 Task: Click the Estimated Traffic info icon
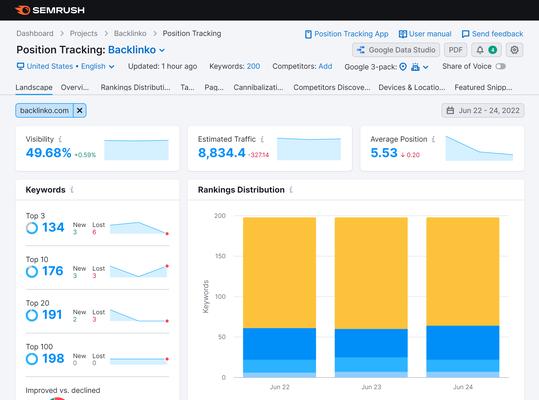tap(262, 139)
